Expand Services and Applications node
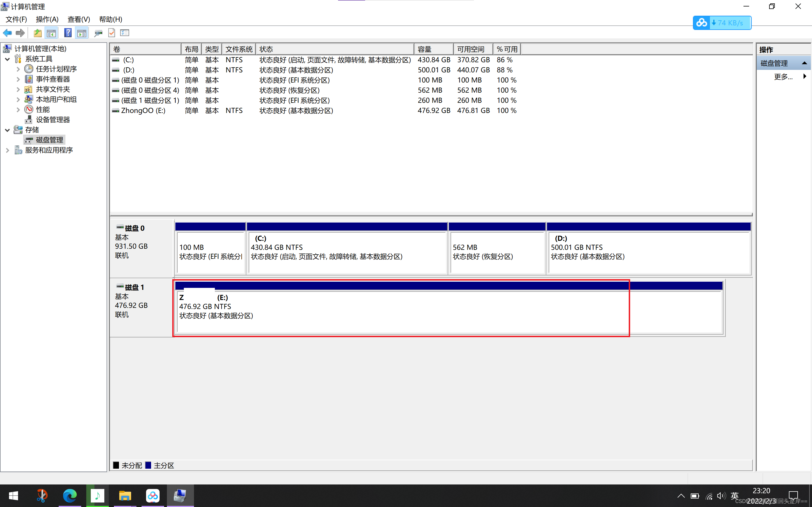The image size is (812, 507). click(x=7, y=150)
